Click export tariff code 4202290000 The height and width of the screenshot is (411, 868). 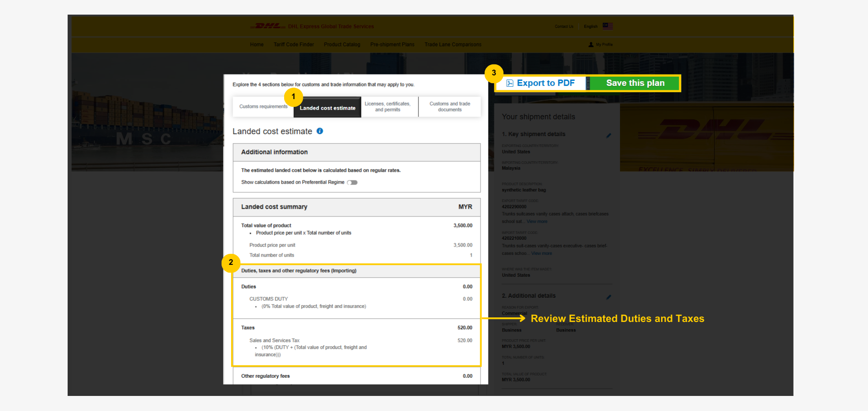coord(514,207)
